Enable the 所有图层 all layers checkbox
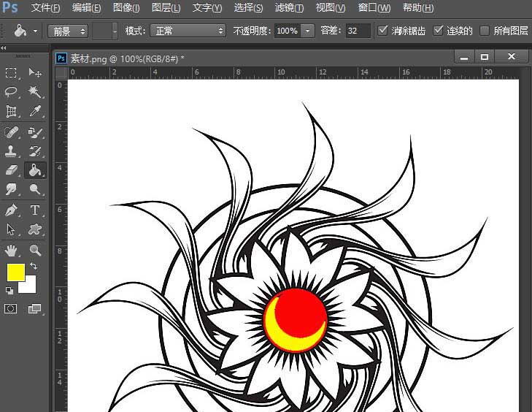The image size is (532, 412). (x=485, y=31)
